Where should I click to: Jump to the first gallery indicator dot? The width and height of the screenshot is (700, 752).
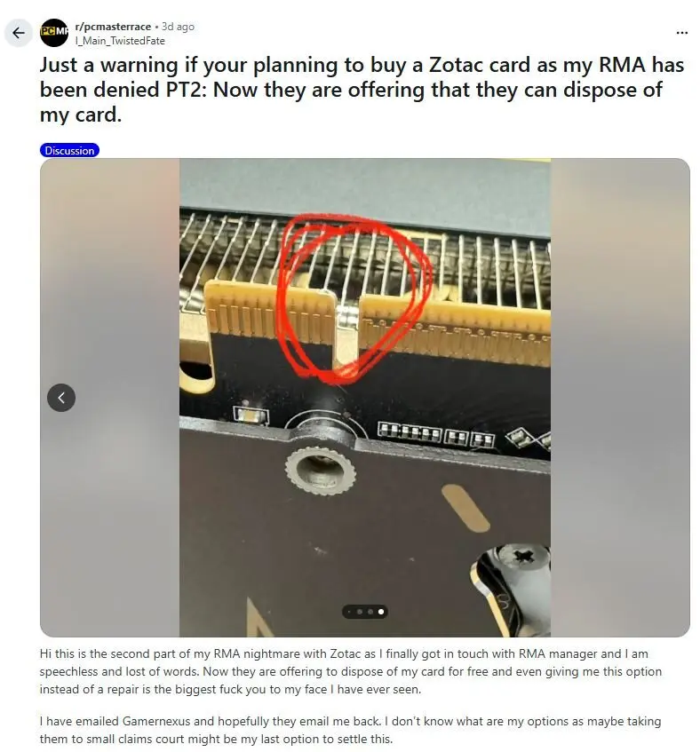(349, 612)
